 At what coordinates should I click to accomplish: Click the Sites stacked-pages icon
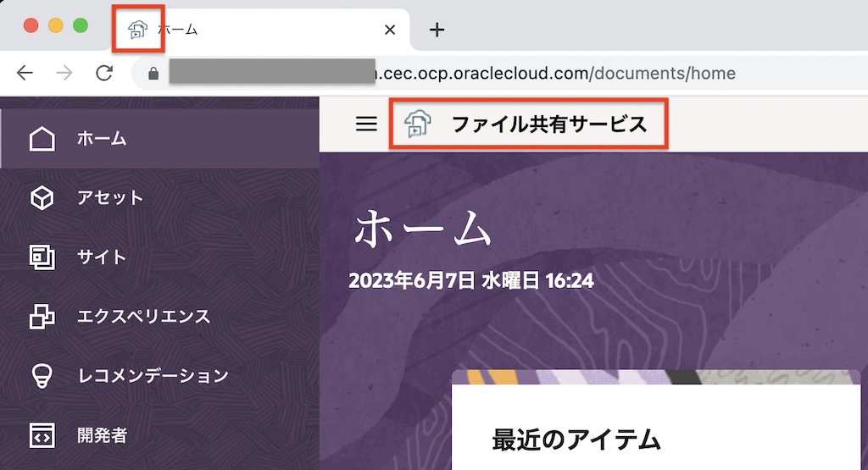click(42, 257)
